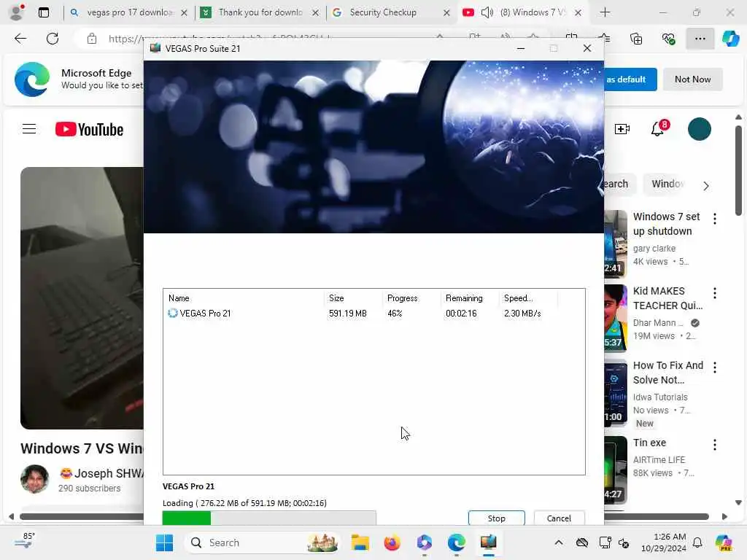Click the YouTube logo

pos(89,129)
